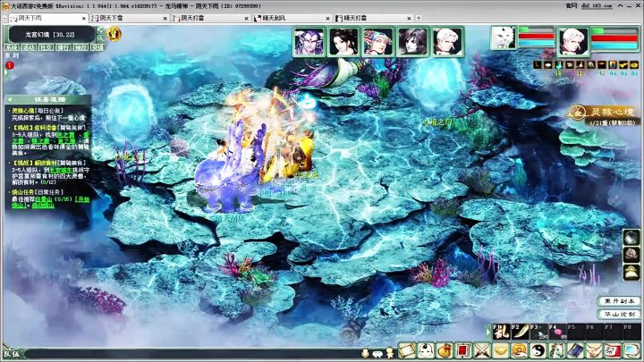The width and height of the screenshot is (644, 362).
Task: Open a new tab with the plus button
Action: point(418,18)
